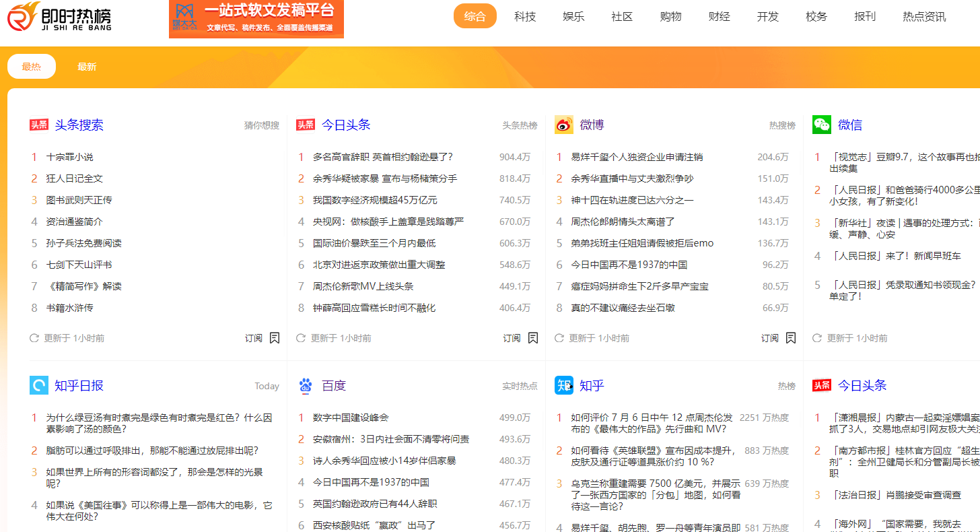Open 多名高官辞职 英首相约翰逊悬了 headline

pos(383,157)
